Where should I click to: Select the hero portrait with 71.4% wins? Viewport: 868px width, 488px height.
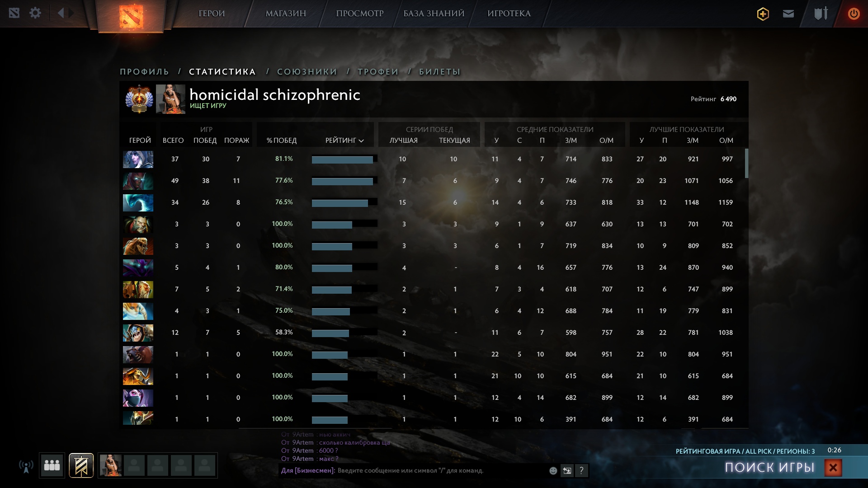[x=138, y=290]
